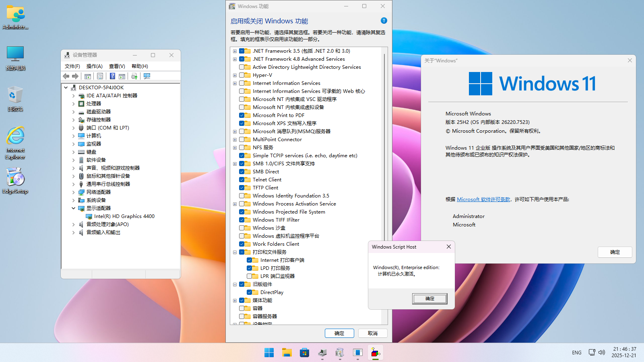Open the 查看(V) menu in Device Manager
The width and height of the screenshot is (644, 362).
[117, 66]
